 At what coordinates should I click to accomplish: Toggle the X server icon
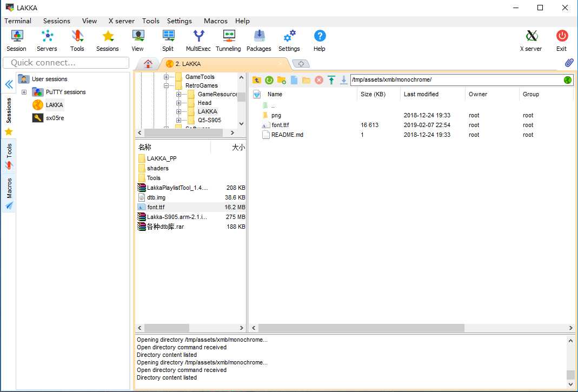pyautogui.click(x=531, y=41)
